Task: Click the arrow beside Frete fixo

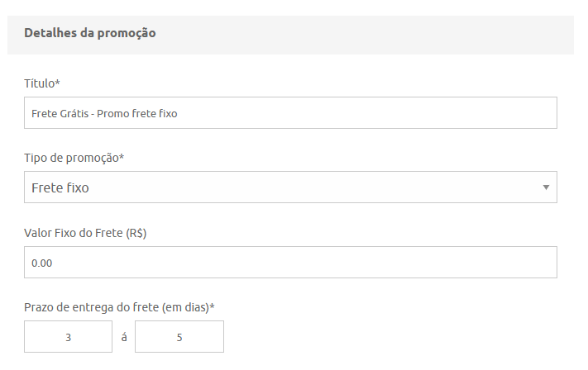Action: 546,187
